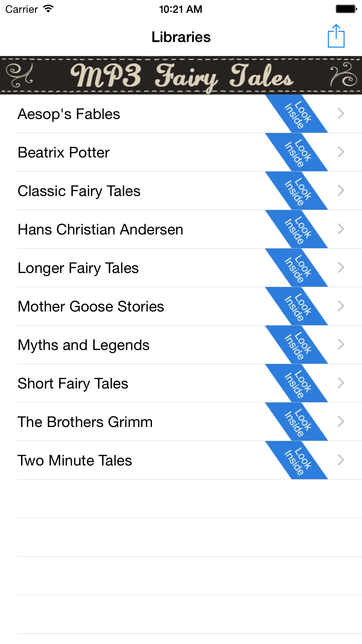Open the Aesop's Fables library
The image size is (362, 644).
click(x=69, y=114)
